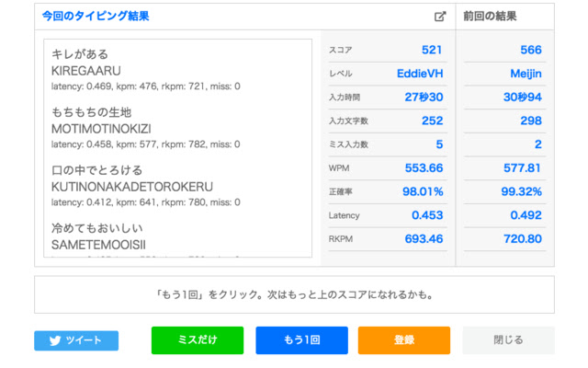Image resolution: width=588 pixels, height=368 pixels.
Task: Click romaji line SAMETEMOOISII
Action: click(98, 245)
